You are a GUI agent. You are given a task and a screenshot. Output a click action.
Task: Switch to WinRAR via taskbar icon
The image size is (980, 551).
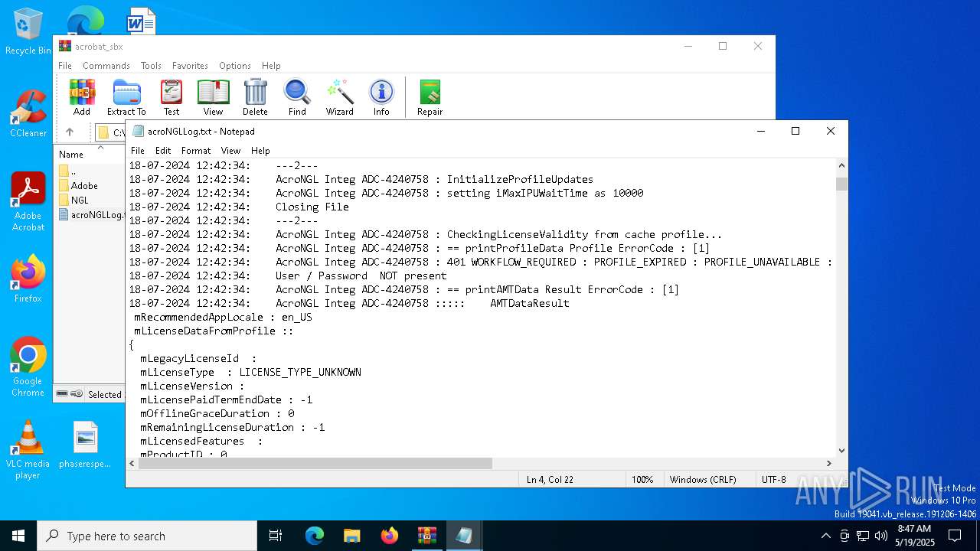(x=426, y=536)
